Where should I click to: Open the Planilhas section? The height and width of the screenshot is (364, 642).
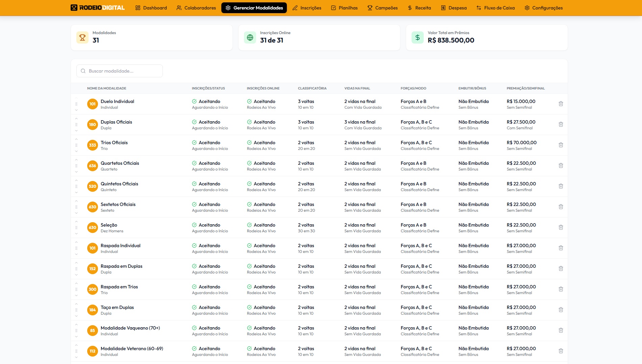[344, 8]
